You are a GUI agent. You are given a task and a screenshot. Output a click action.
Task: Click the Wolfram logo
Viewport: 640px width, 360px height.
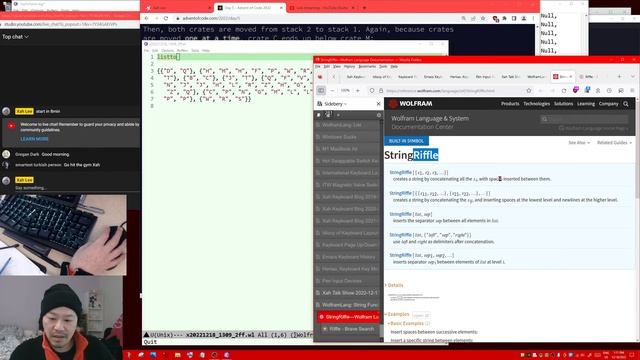pos(411,104)
